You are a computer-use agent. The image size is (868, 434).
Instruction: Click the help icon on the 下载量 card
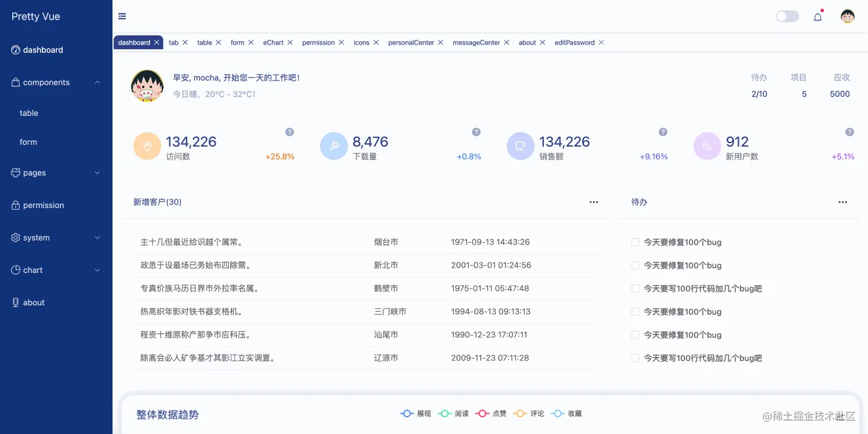[477, 132]
